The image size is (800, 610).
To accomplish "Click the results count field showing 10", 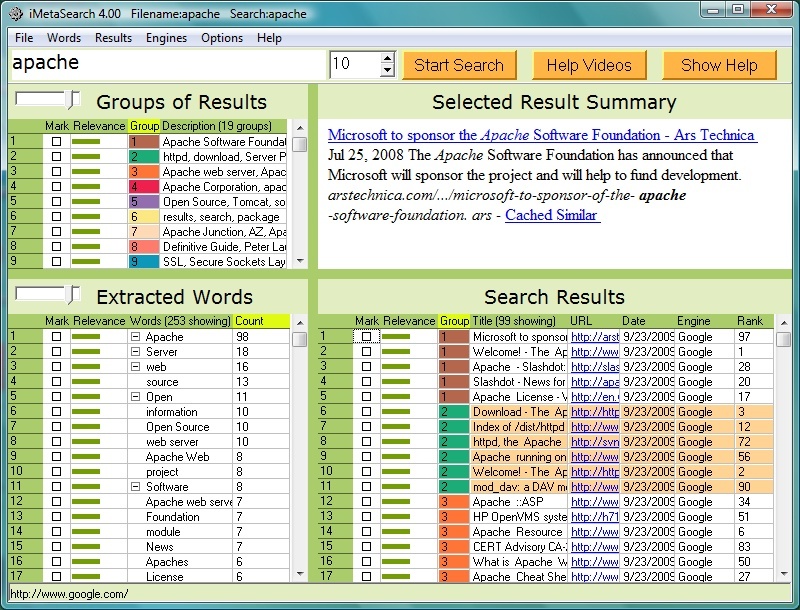I will [x=355, y=64].
